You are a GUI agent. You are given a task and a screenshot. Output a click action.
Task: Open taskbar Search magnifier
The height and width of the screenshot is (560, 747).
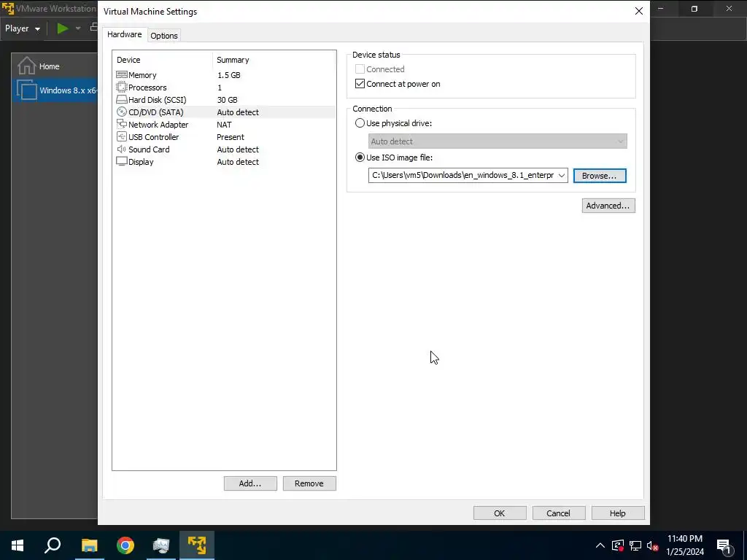pos(53,545)
